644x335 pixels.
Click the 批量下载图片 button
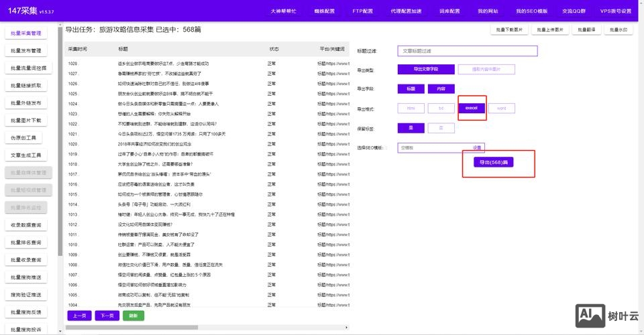pos(509,30)
